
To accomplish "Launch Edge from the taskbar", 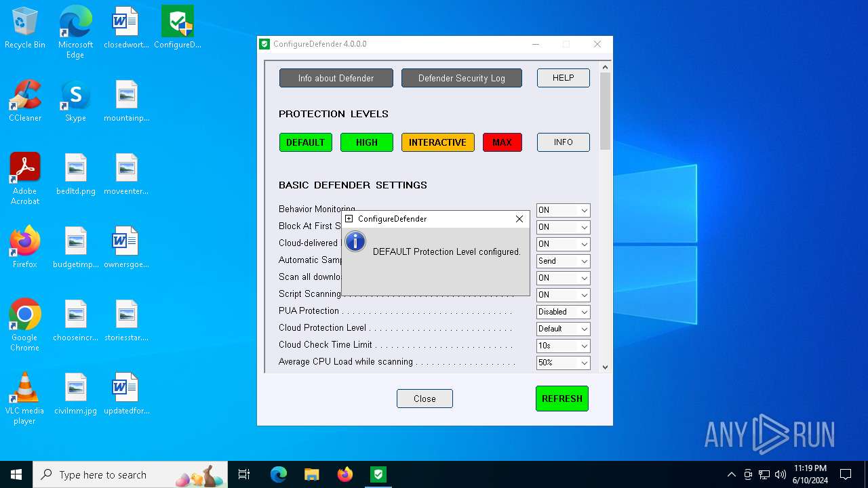I will (279, 474).
